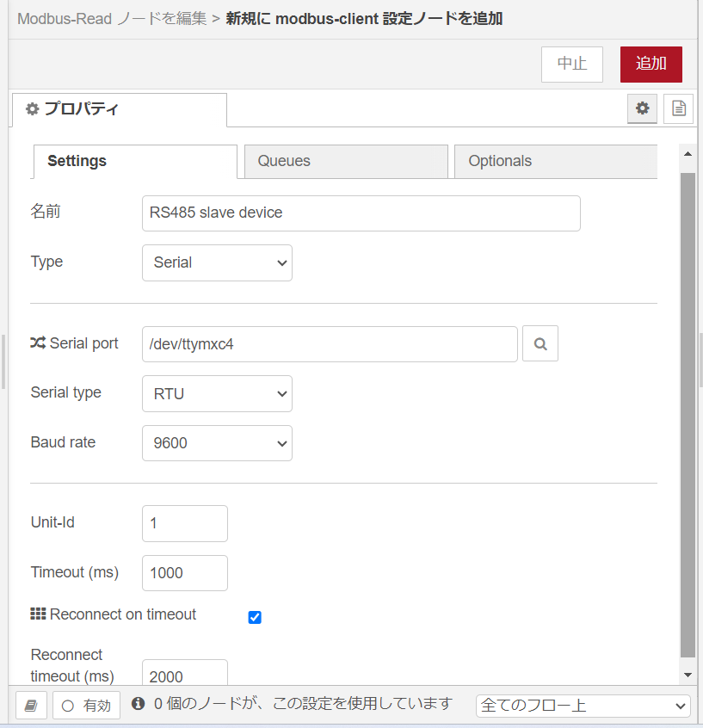Open the 全てのフロー上 scope dropdown
Image resolution: width=703 pixels, height=728 pixels.
coord(583,706)
